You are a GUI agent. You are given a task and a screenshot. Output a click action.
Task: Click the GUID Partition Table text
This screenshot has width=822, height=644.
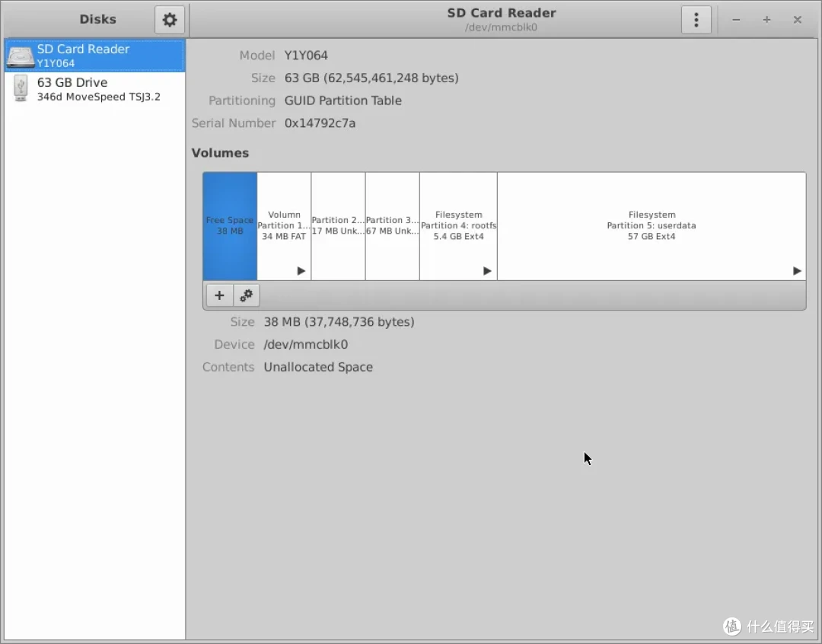(x=342, y=100)
